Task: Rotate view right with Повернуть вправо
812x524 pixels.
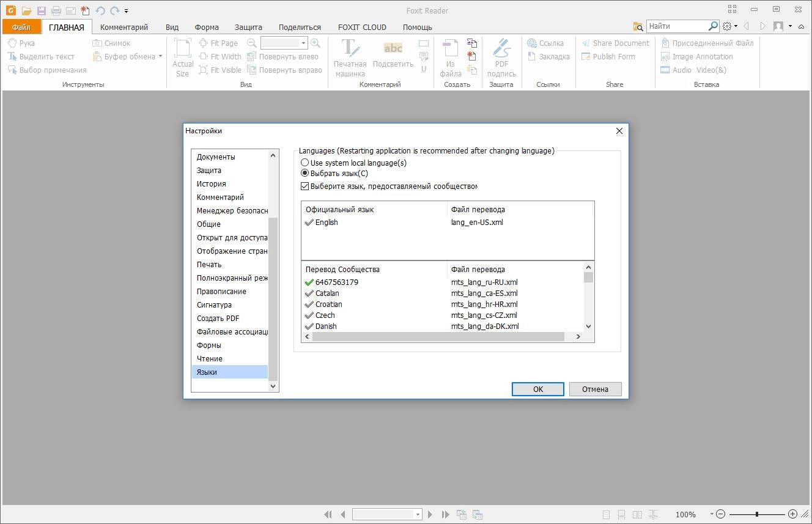Action: point(284,70)
